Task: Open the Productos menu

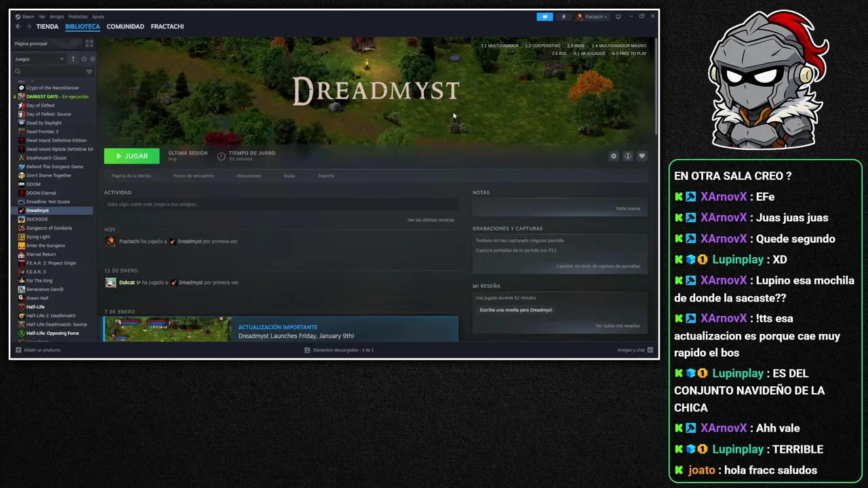Action: 78,16
